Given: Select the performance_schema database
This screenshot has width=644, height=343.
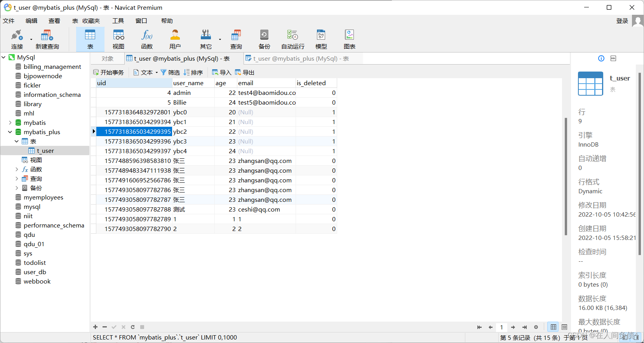Looking at the screenshot, I should pos(54,225).
